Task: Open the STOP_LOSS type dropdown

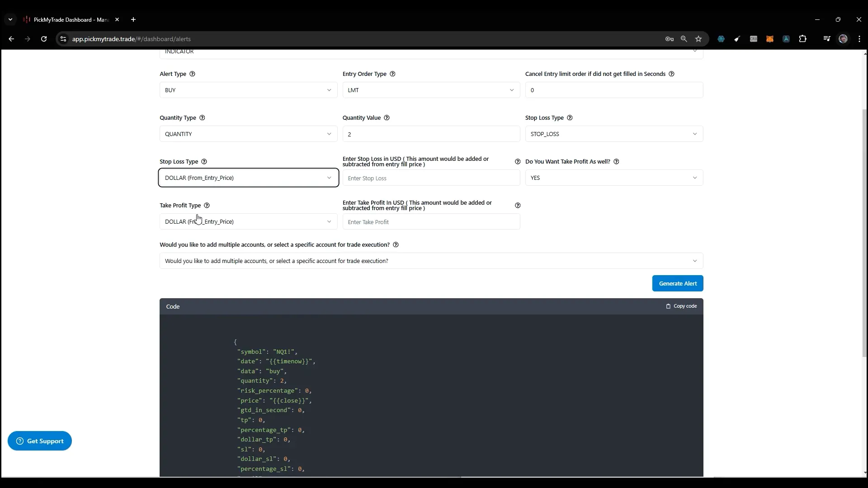Action: [x=614, y=134]
